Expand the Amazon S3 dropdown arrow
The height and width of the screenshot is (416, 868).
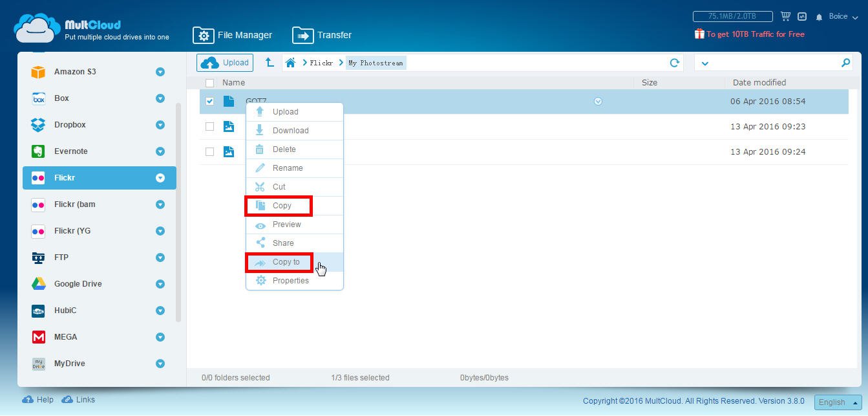coord(160,72)
